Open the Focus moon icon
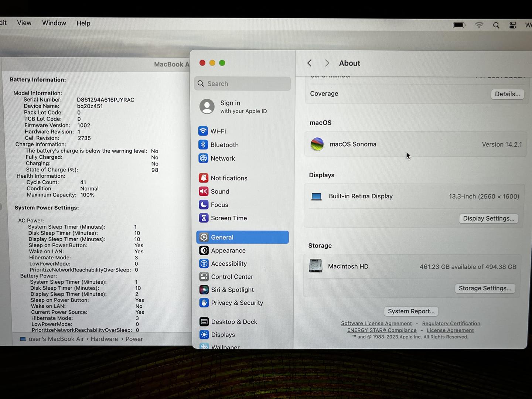The image size is (532, 399). pyautogui.click(x=204, y=205)
